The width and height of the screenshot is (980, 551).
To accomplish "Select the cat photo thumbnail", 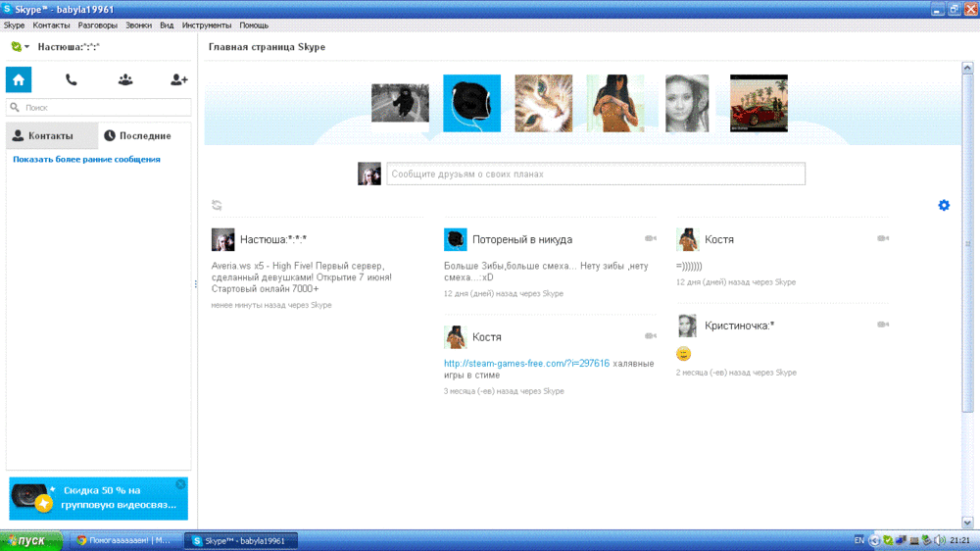I will (544, 103).
